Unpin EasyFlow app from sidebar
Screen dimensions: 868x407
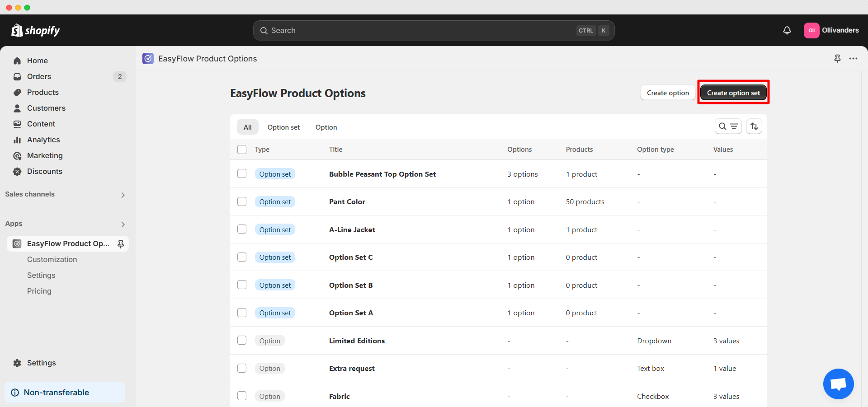tap(121, 243)
